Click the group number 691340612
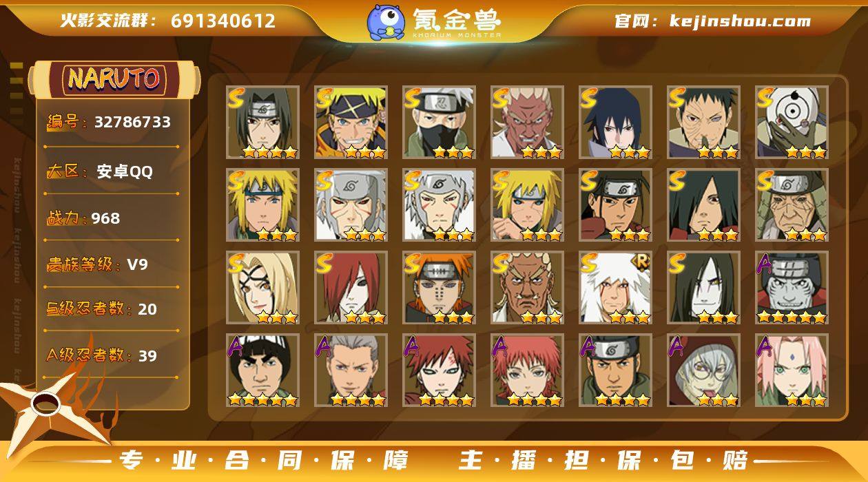This screenshot has height=482, width=868. click(x=223, y=21)
